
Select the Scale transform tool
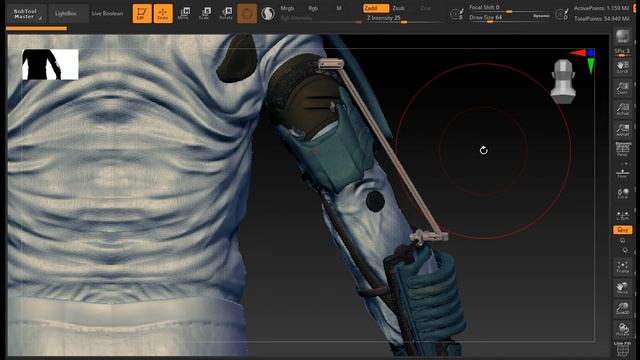point(205,13)
